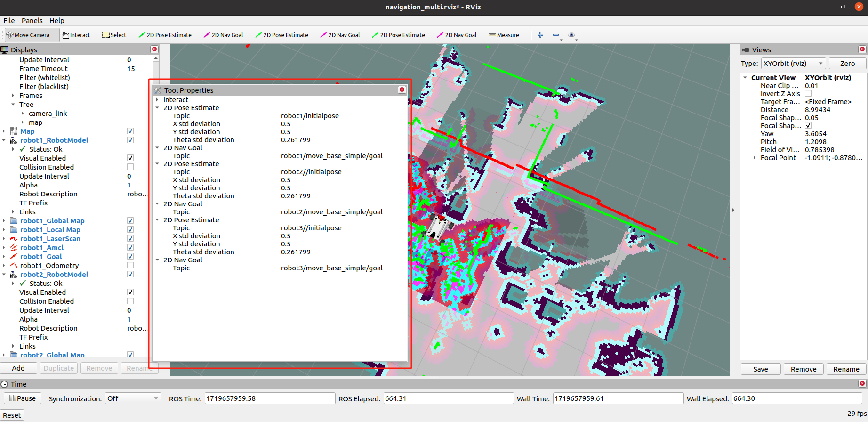Viewport: 868px width, 422px height.
Task: Collapse the Current View section
Action: [745, 77]
